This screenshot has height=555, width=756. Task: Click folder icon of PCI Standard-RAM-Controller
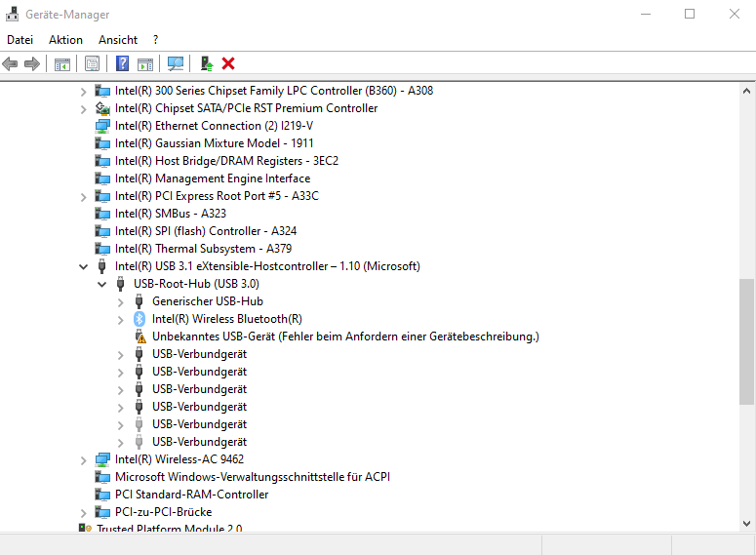102,495
